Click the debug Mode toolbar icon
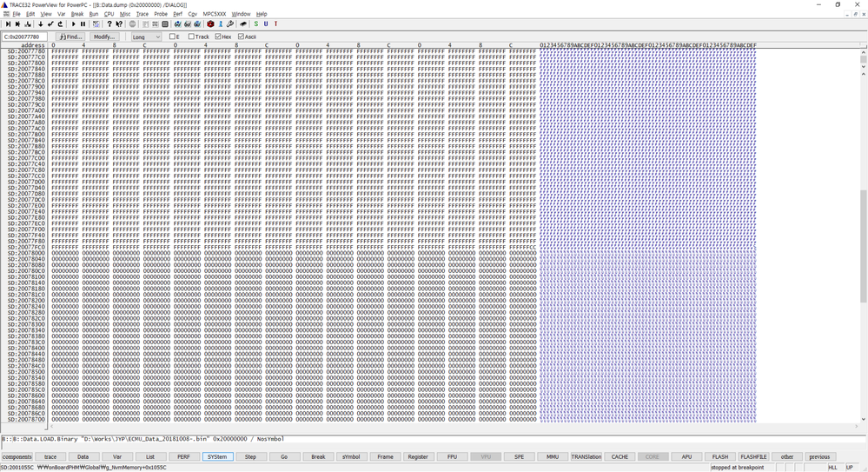868x472 pixels. tap(96, 23)
